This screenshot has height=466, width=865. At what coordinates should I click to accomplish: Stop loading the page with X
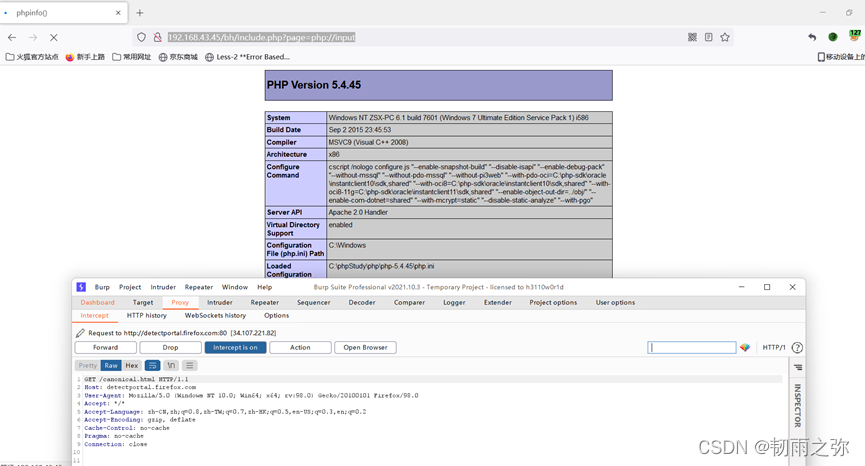(54, 38)
